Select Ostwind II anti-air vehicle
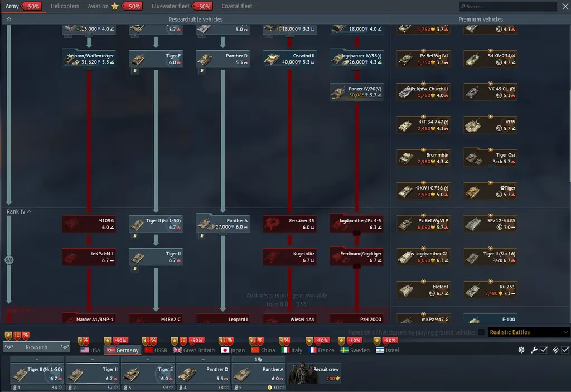The image size is (571, 392). (289, 59)
